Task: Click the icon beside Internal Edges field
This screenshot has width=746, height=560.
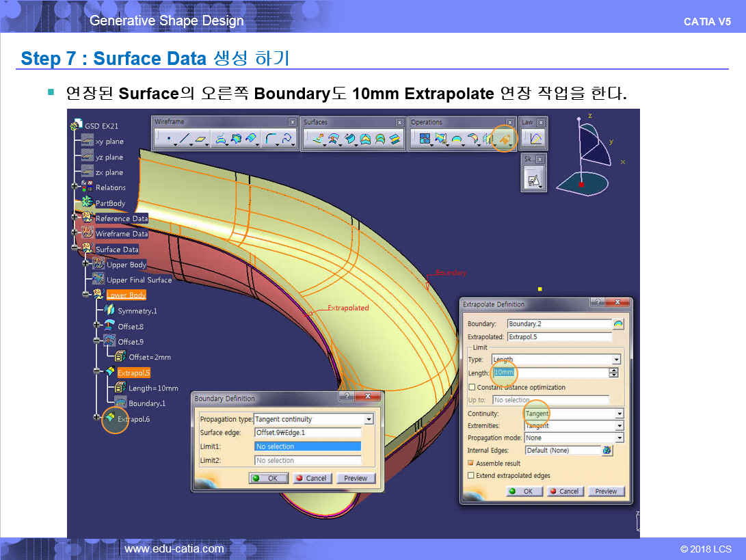Action: (x=607, y=451)
